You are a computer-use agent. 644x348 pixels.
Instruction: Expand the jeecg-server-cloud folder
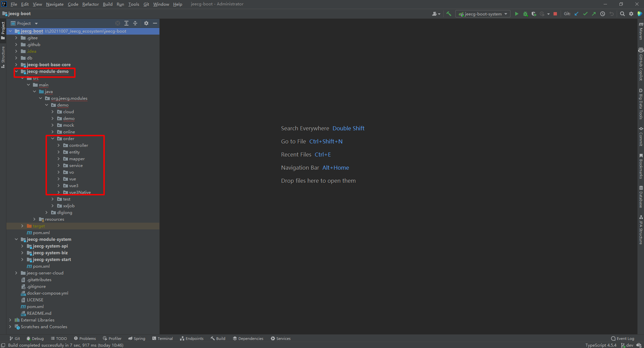pyautogui.click(x=16, y=273)
